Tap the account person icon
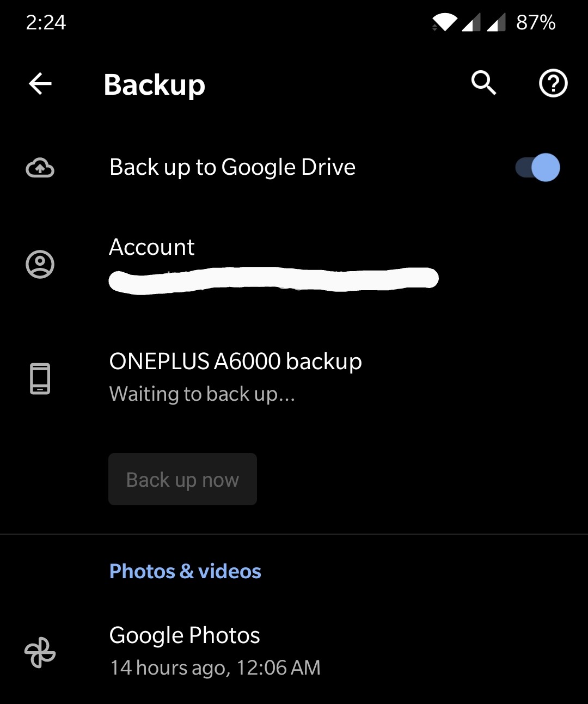The width and height of the screenshot is (588, 704). pyautogui.click(x=40, y=265)
